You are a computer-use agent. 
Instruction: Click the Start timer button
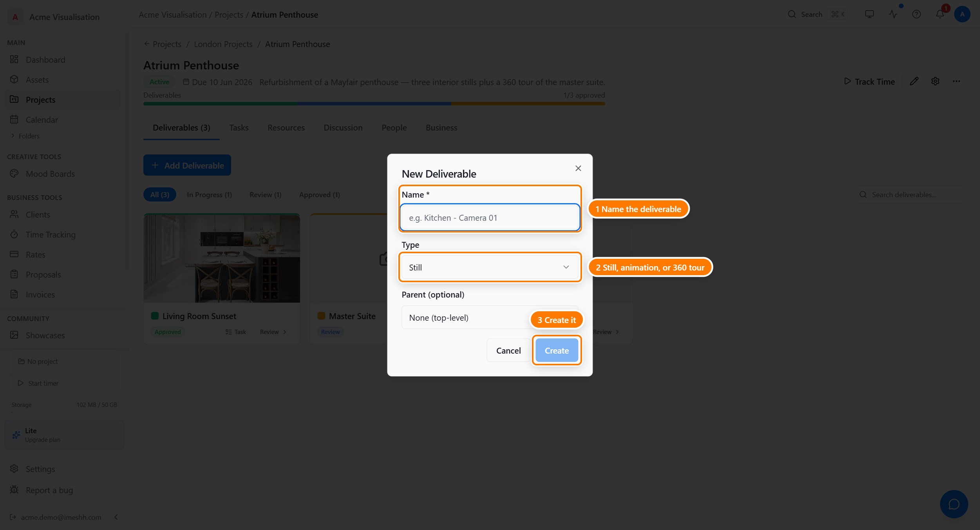pyautogui.click(x=65, y=383)
